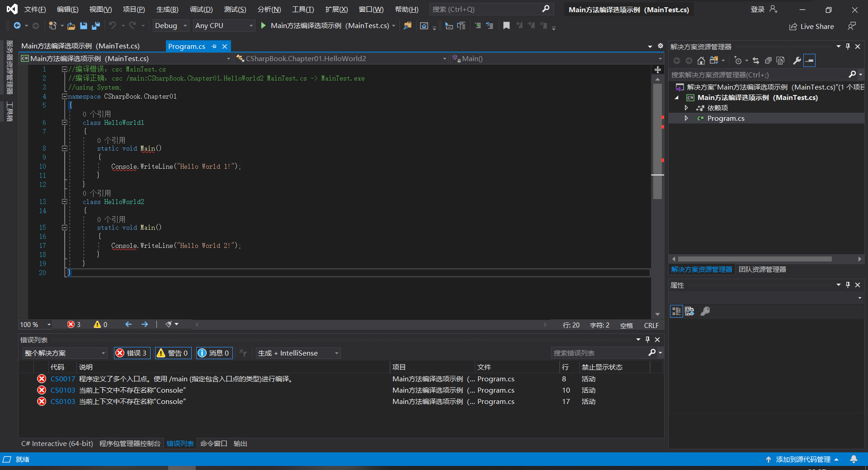Click the Switch Views icon in Solution Explorer
The width and height of the screenshot is (868, 470).
point(714,61)
